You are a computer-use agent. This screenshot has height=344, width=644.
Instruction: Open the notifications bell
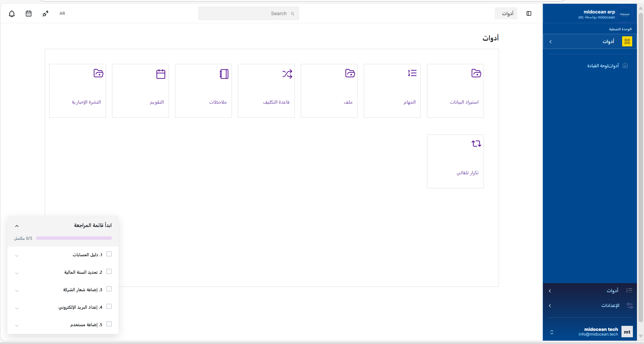[x=12, y=13]
